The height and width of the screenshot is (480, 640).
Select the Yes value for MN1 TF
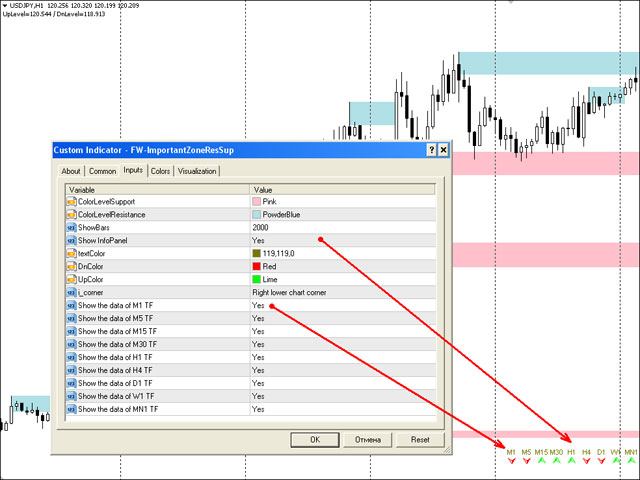(258, 409)
